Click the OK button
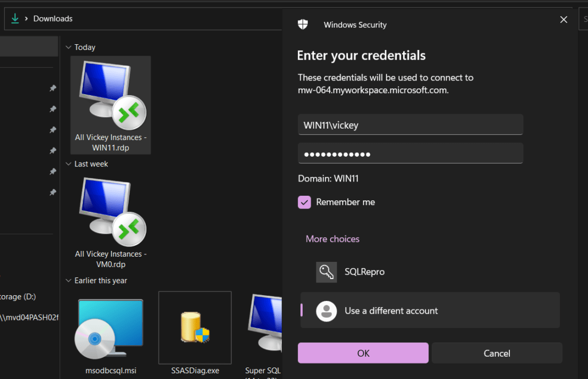Viewport: 588px width, 379px height. point(363,353)
